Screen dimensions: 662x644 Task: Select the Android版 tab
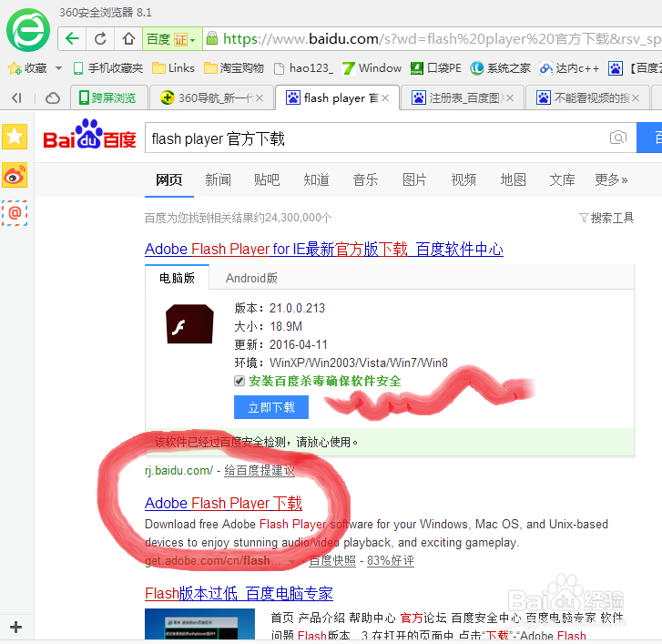pyautogui.click(x=251, y=278)
